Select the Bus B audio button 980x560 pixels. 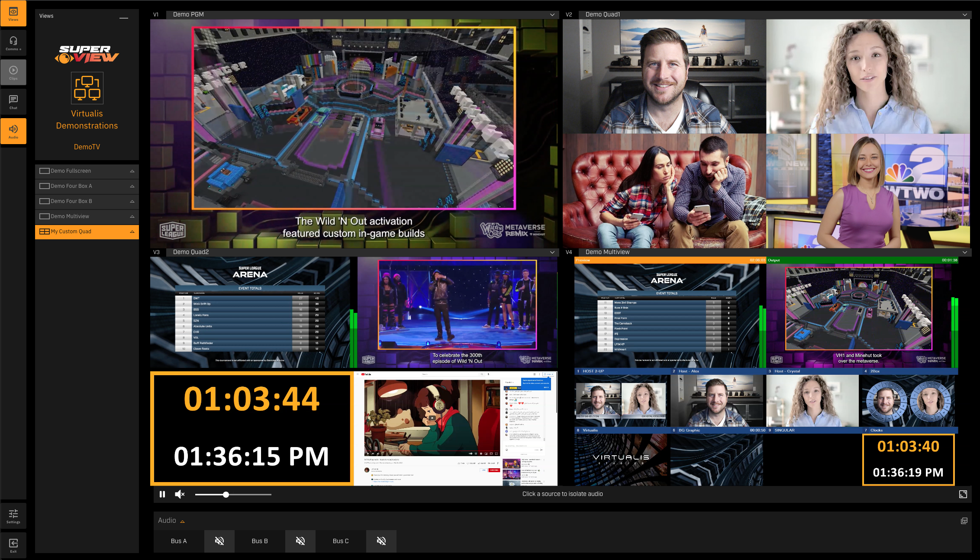[260, 541]
